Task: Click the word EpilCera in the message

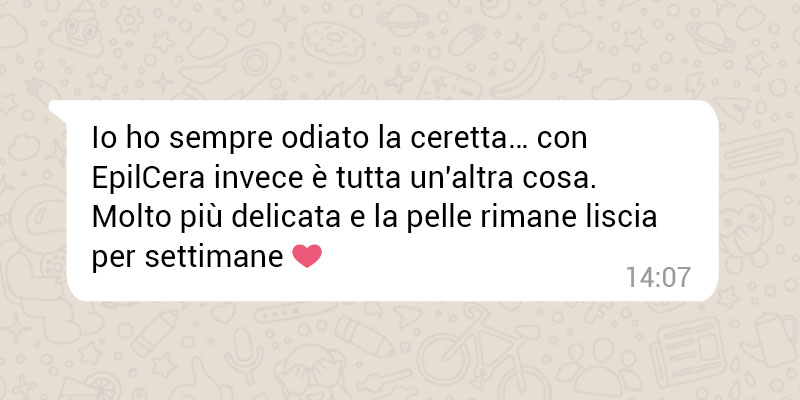Action: [148, 179]
